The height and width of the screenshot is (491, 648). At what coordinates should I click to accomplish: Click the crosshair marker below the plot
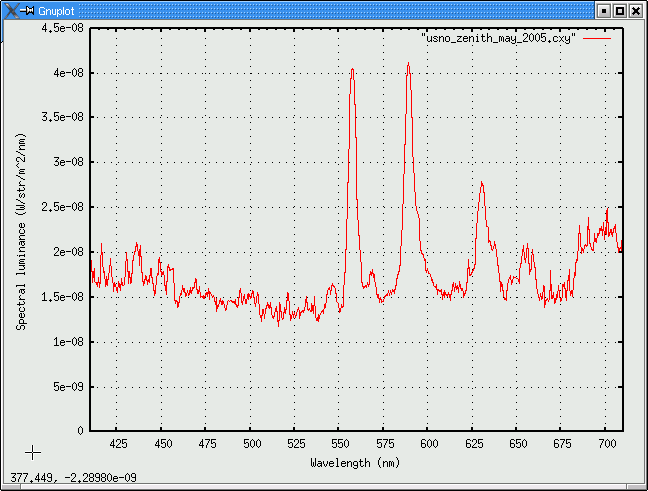coord(32,452)
